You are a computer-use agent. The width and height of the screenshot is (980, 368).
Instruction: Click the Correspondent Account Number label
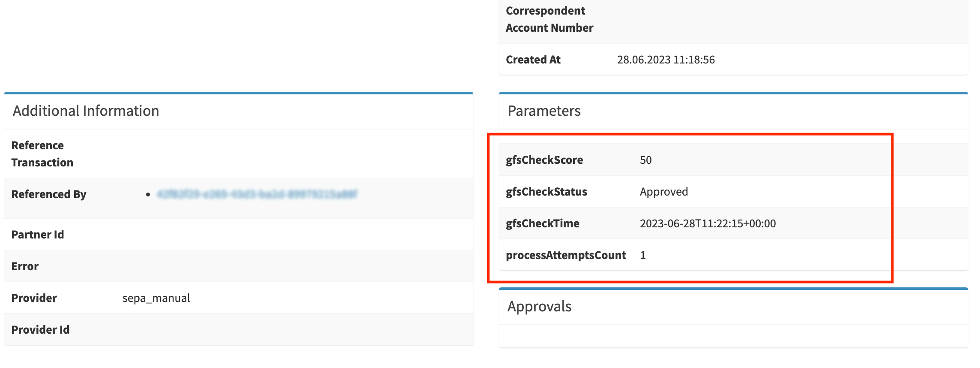point(549,19)
